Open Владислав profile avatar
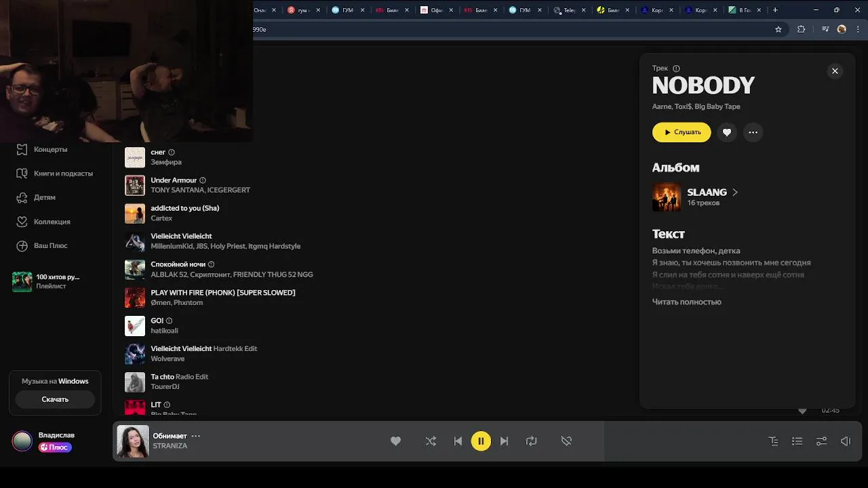Viewport: 868px width, 488px height. (x=22, y=441)
